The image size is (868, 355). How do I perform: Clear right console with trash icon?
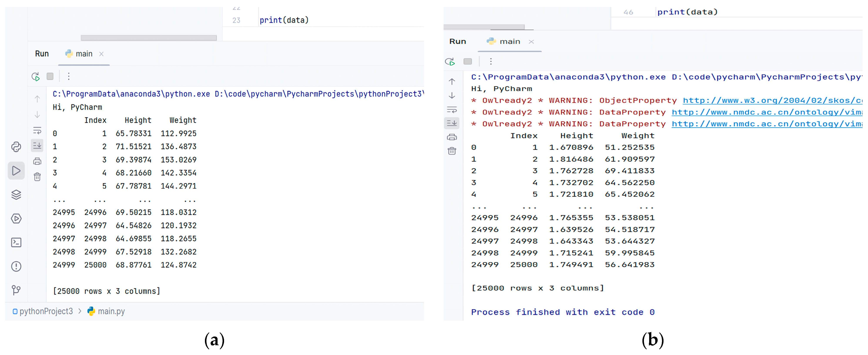point(452,151)
